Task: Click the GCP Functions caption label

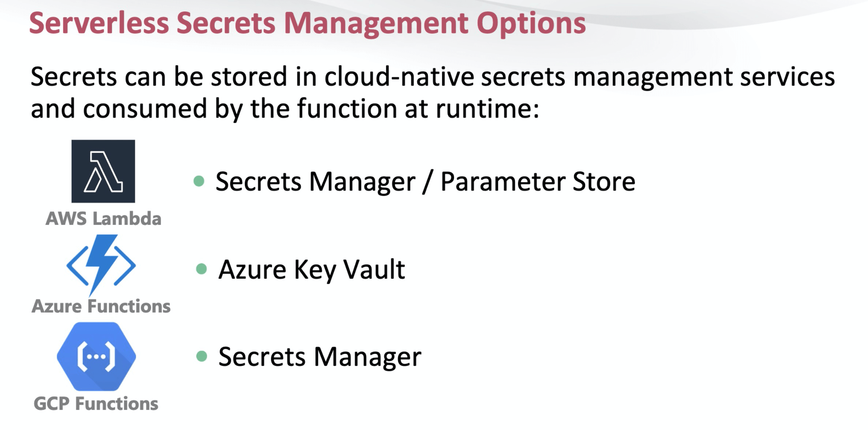Action: point(96,404)
